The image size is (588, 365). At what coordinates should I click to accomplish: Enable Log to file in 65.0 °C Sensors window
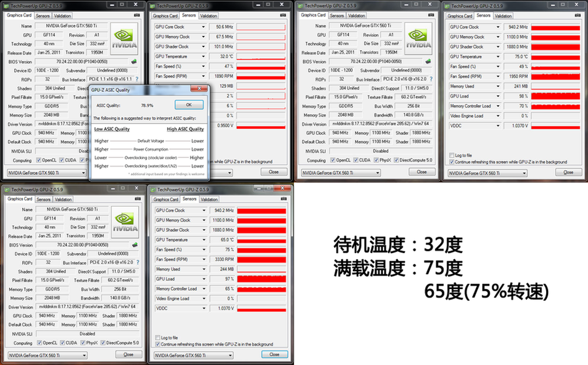(x=158, y=337)
